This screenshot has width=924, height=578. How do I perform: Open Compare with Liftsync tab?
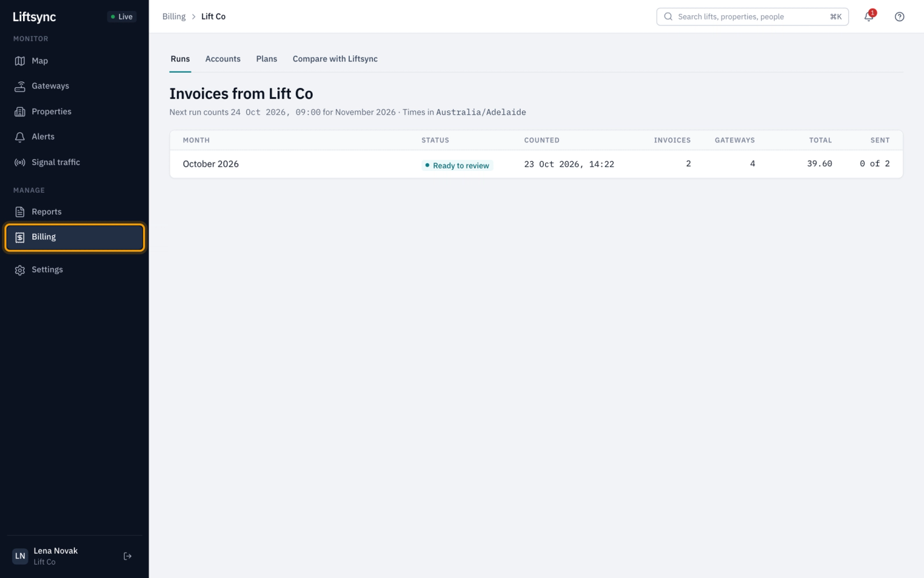pos(335,59)
